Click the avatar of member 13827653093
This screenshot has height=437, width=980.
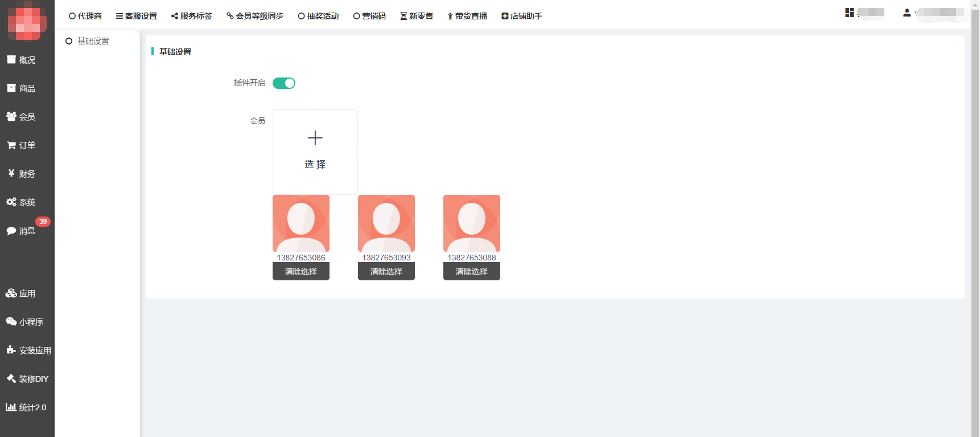tap(386, 223)
